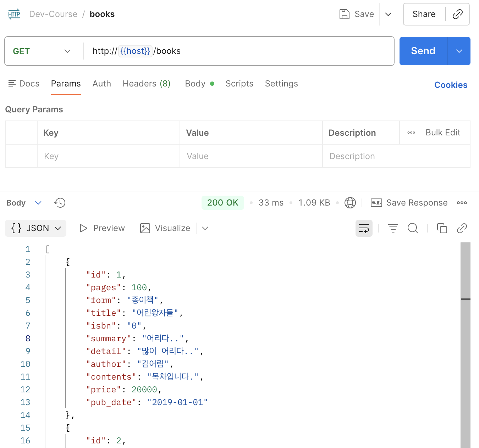This screenshot has width=479, height=448.
Task: Open the GET method dropdown
Action: tap(42, 51)
